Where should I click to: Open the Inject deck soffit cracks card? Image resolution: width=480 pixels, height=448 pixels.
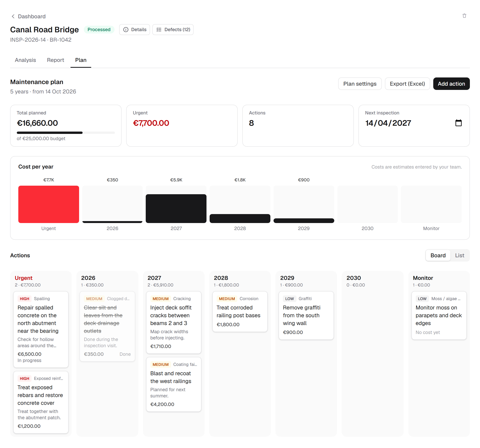pos(174,322)
